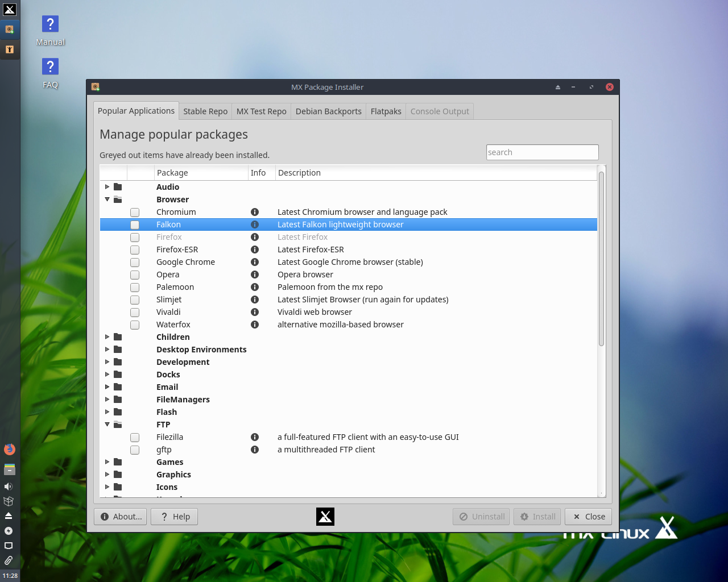Image resolution: width=728 pixels, height=582 pixels.
Task: Expand the Audio category
Action: (107, 187)
